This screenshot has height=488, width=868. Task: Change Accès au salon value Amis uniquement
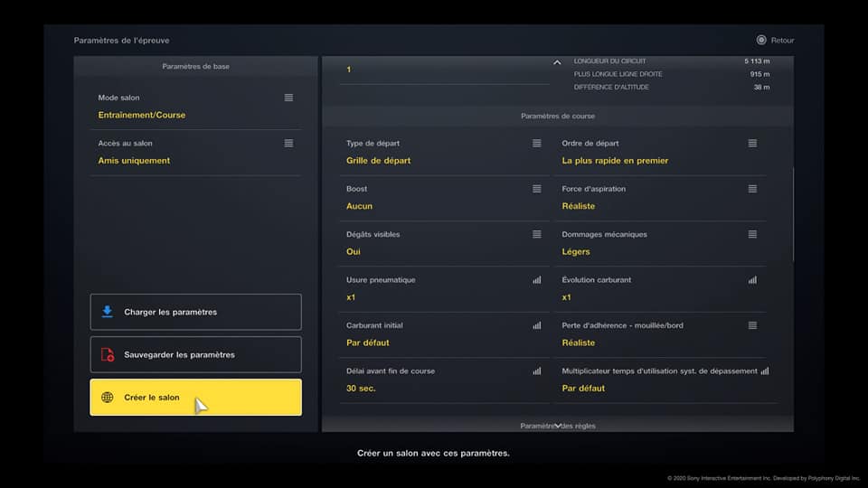134,161
